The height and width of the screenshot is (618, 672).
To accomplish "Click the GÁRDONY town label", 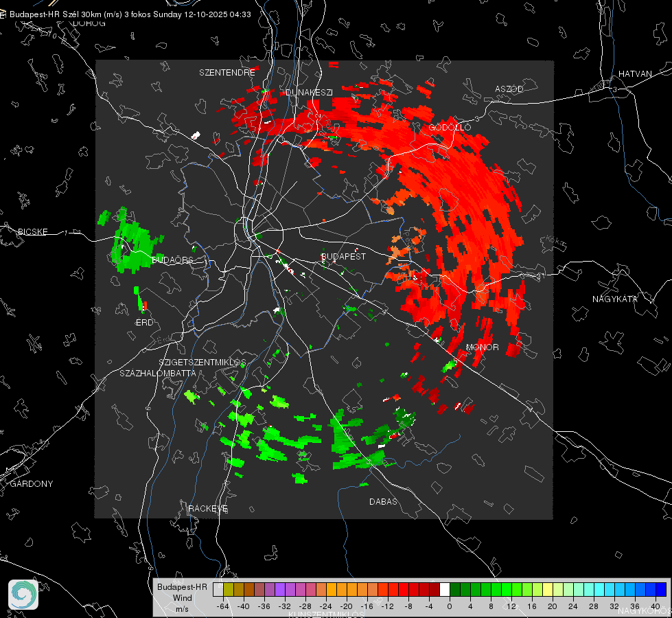I will (32, 484).
